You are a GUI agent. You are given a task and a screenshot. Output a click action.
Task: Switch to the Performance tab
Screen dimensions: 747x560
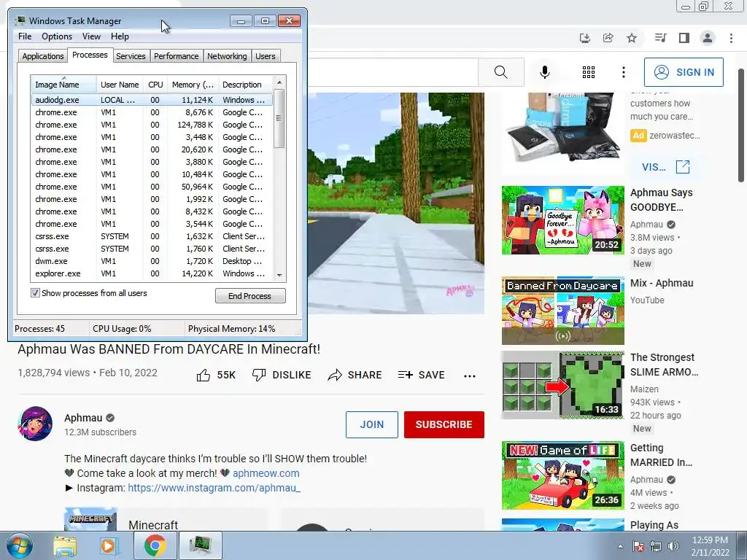[177, 56]
